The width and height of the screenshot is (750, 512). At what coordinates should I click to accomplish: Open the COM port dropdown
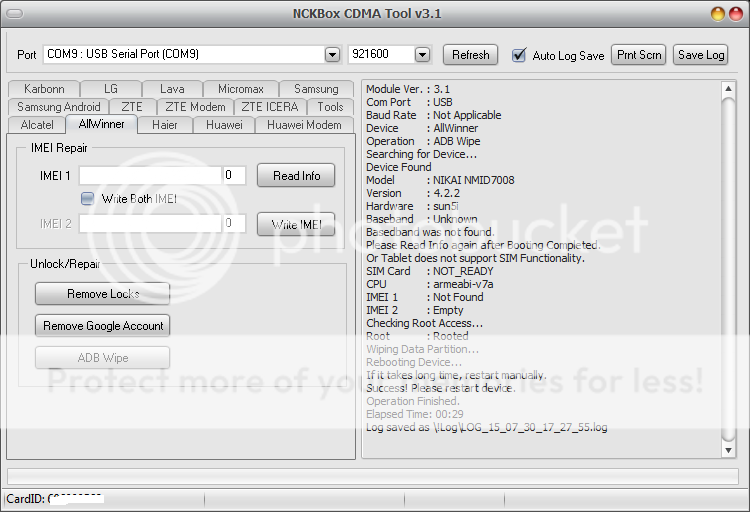point(332,55)
